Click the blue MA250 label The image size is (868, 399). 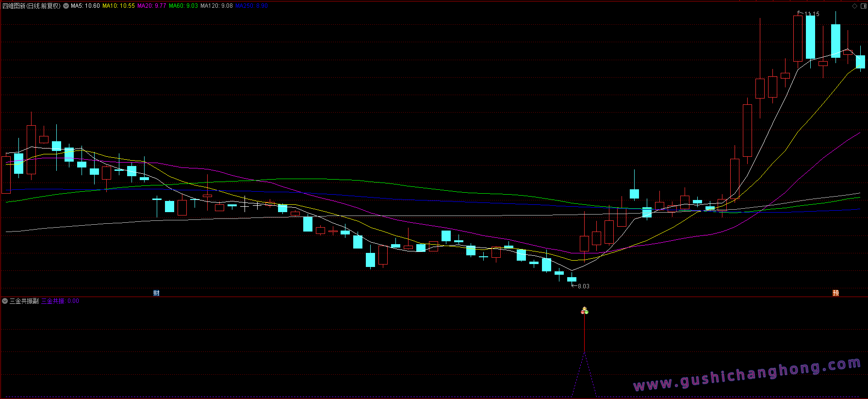251,6
